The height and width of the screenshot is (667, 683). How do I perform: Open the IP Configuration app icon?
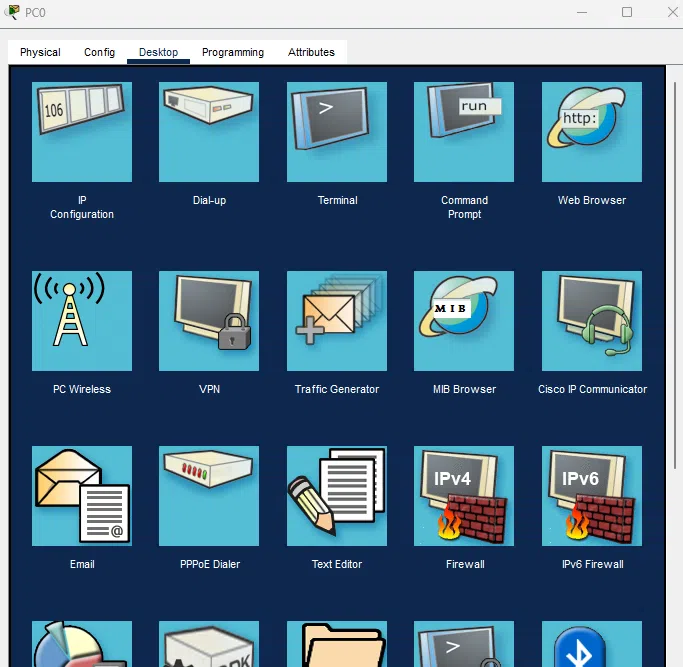pos(82,132)
